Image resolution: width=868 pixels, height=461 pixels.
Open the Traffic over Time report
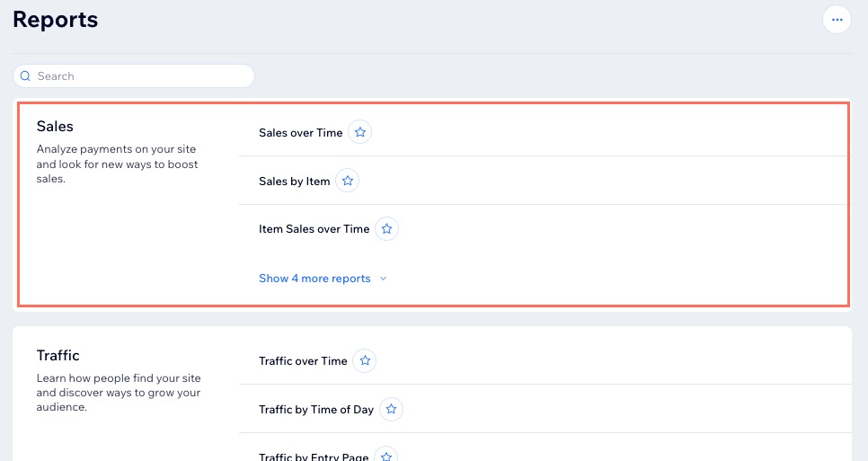coord(303,361)
